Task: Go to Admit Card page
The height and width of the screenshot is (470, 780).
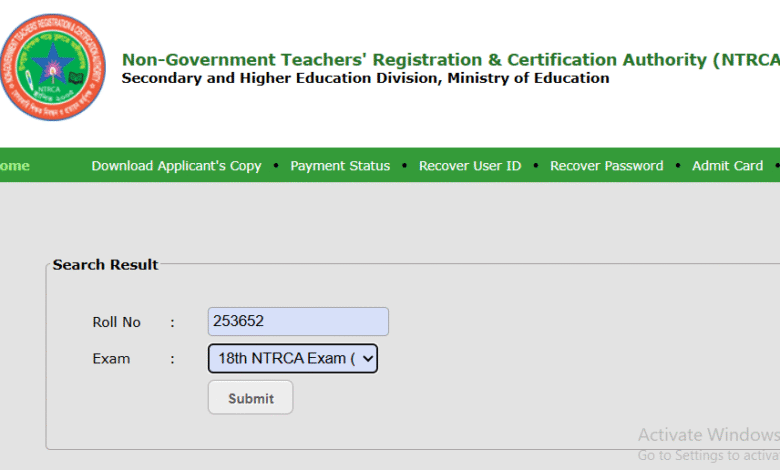Action: [x=727, y=166]
